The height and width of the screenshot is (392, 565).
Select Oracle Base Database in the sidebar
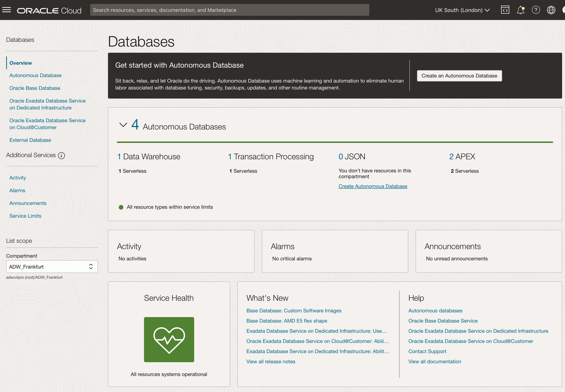pos(35,88)
